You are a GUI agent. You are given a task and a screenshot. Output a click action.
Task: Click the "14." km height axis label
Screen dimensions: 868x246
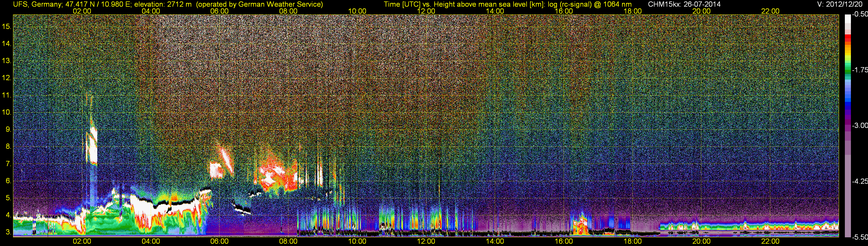point(7,43)
